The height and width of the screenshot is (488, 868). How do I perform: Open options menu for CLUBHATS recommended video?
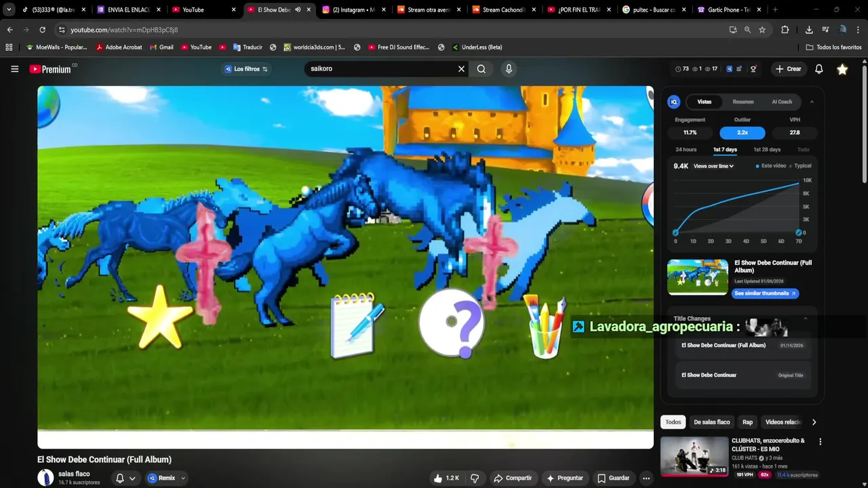coord(820,441)
